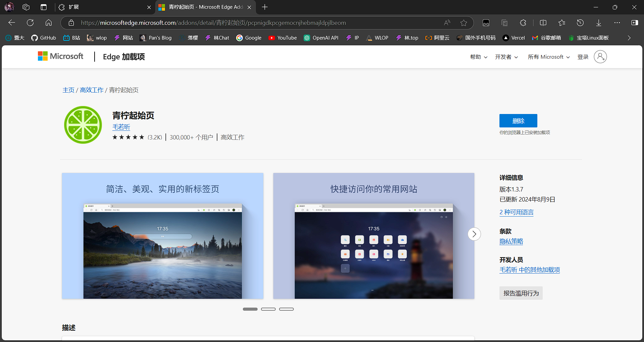Image resolution: width=644 pixels, height=342 pixels.
Task: Click the 登录 sign-in link
Action: click(x=583, y=57)
